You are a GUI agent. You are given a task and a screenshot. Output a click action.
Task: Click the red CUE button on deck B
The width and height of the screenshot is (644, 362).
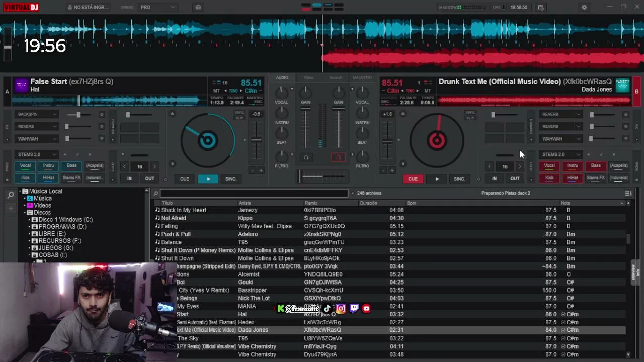coord(413,179)
